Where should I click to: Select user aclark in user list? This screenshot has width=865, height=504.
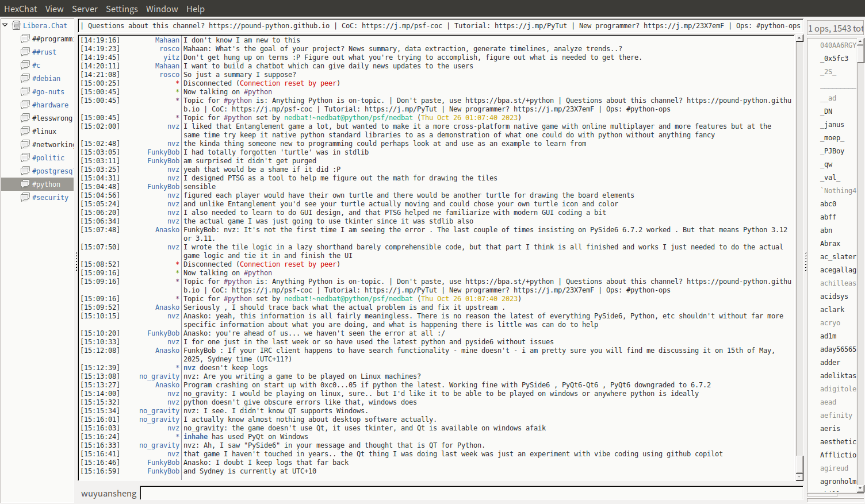(832, 310)
